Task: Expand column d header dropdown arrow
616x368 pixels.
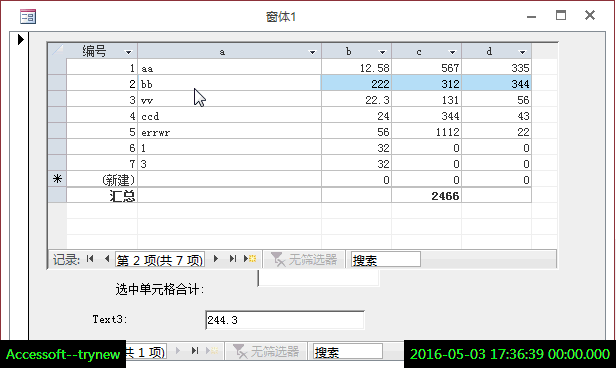Action: [x=522, y=52]
